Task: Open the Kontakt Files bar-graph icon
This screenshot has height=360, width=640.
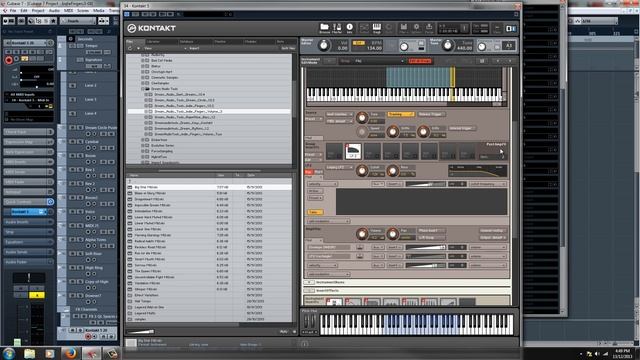Action: click(403, 27)
